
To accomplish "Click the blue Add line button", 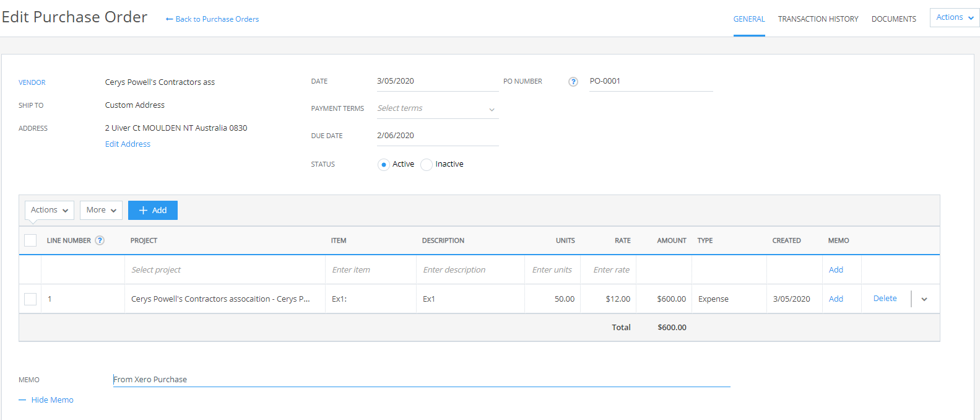I will point(153,210).
